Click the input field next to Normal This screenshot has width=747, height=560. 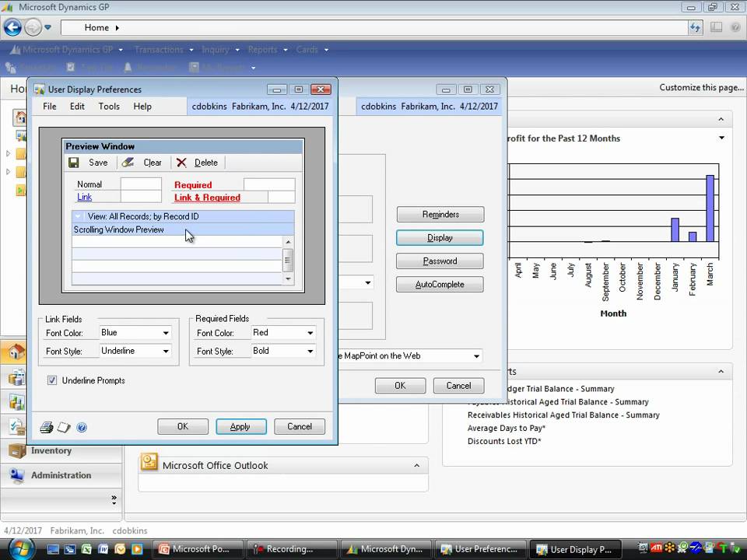141,184
